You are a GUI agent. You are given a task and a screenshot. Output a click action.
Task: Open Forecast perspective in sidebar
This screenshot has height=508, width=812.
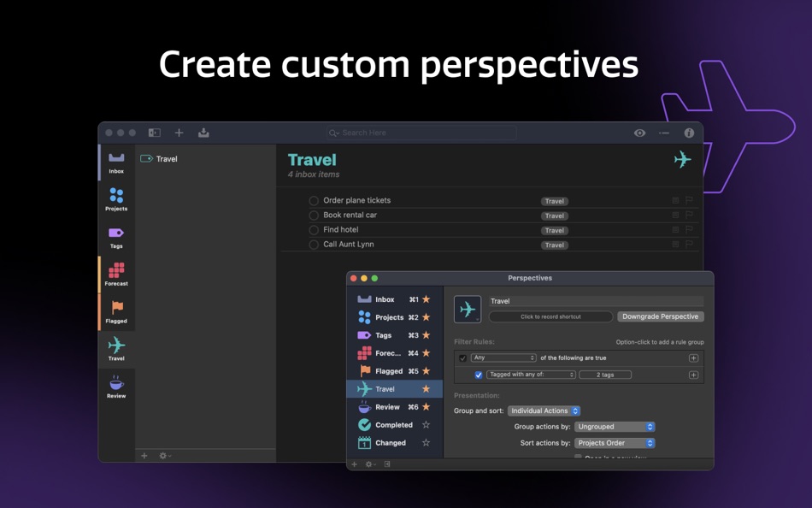(116, 275)
